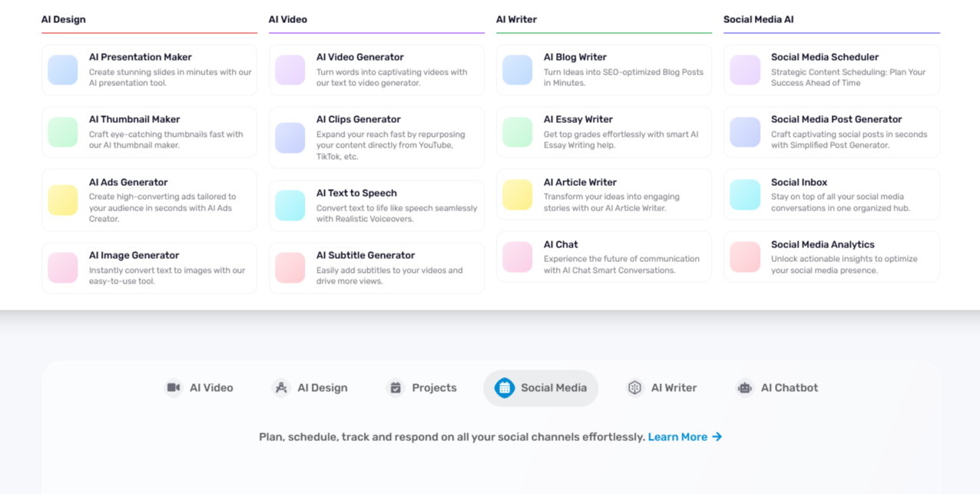Image resolution: width=980 pixels, height=494 pixels.
Task: Click the AI Presentation Maker icon
Action: 63,70
